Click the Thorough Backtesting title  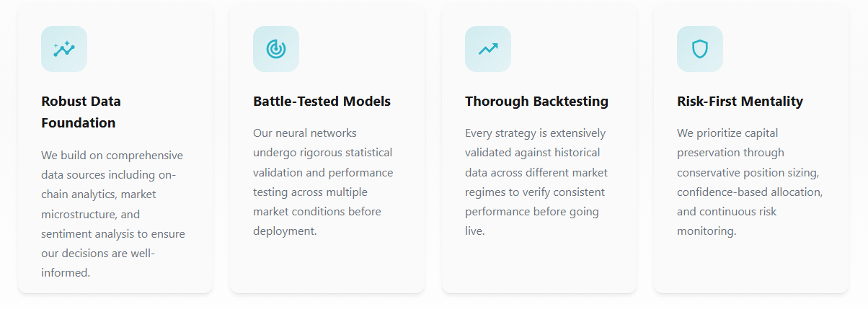point(536,101)
